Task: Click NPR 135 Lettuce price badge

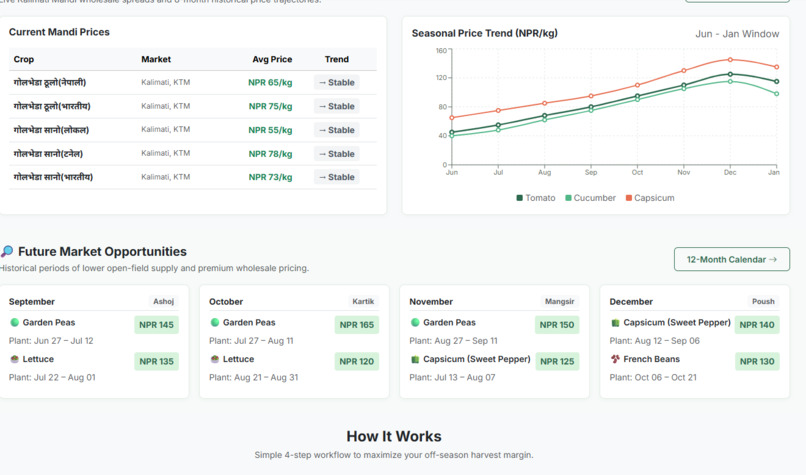Action: [156, 361]
